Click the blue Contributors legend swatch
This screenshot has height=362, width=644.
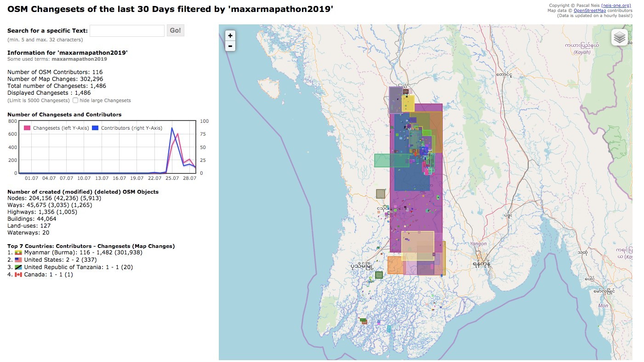(x=96, y=128)
